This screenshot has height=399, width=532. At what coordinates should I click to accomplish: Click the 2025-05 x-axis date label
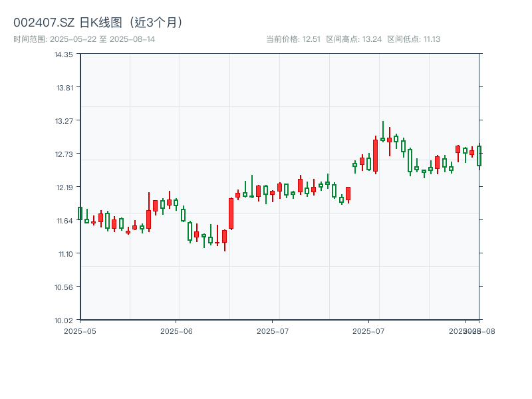pyautogui.click(x=80, y=331)
